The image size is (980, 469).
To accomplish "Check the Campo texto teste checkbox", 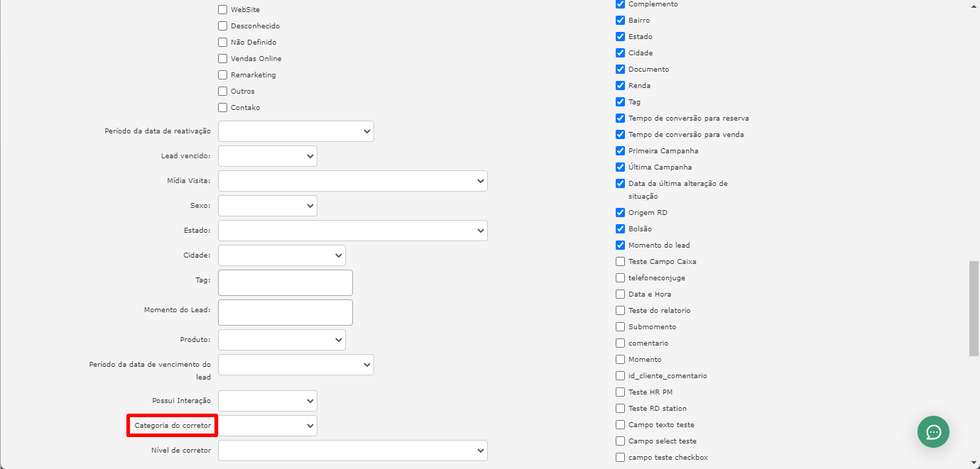I will click(621, 425).
